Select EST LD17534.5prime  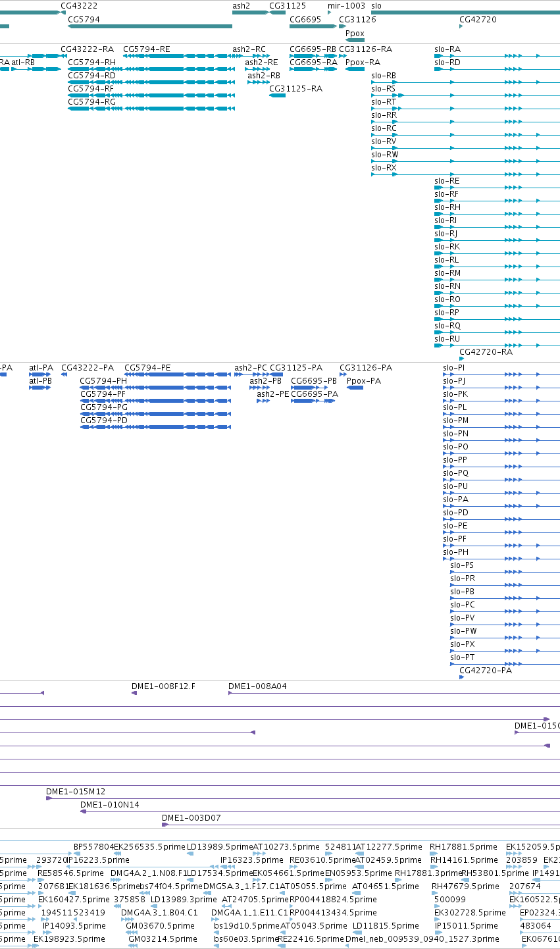pyautogui.click(x=220, y=873)
